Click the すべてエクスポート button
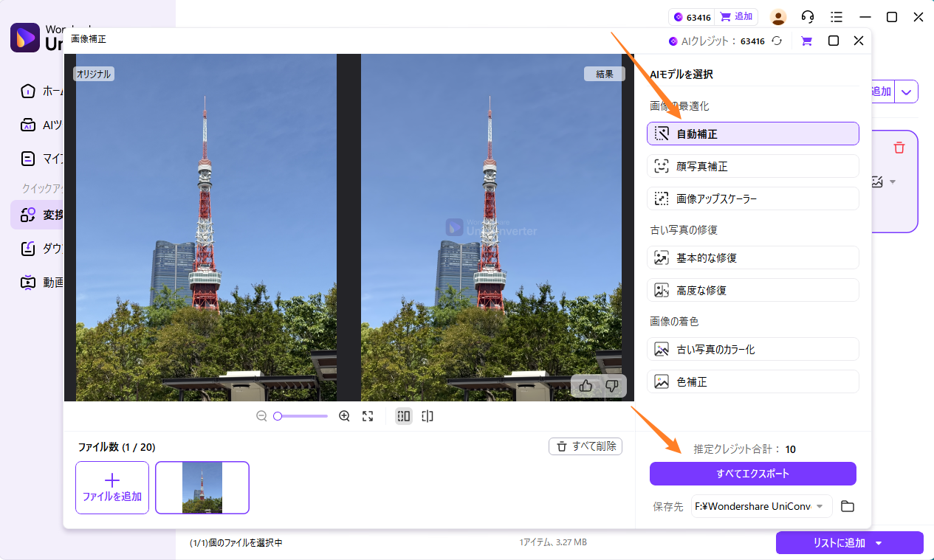Screen dimensions: 934x560 752,474
